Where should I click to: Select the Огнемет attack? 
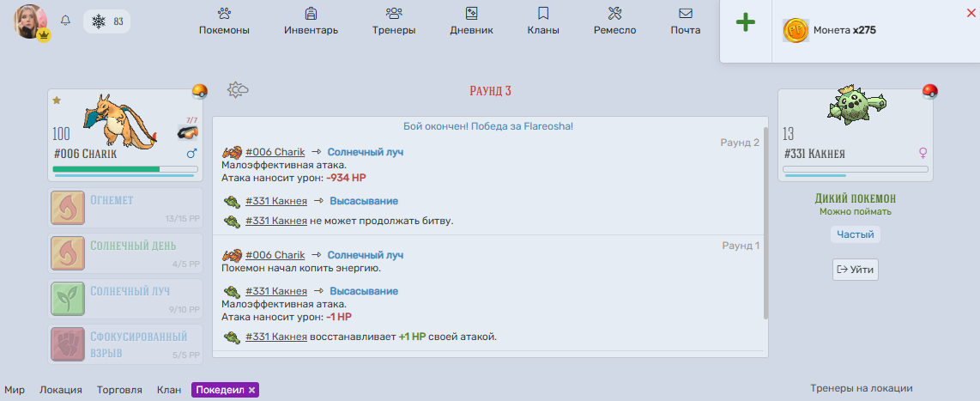125,209
